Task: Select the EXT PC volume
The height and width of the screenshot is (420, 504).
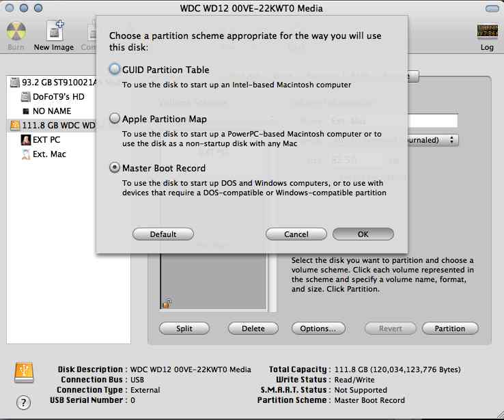Action: coord(41,140)
